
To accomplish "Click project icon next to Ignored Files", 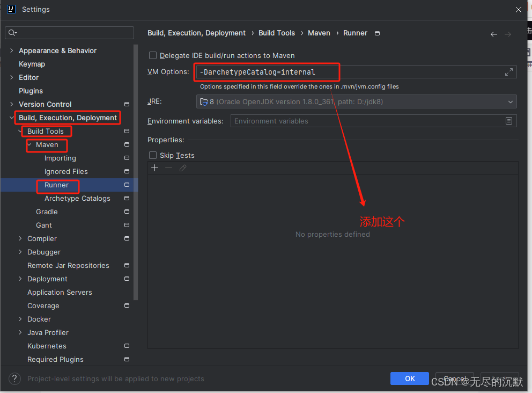I will pyautogui.click(x=127, y=171).
